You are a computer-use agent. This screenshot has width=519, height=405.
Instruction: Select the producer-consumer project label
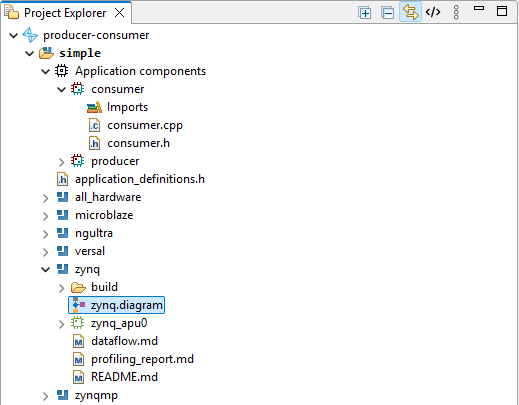pyautogui.click(x=96, y=35)
